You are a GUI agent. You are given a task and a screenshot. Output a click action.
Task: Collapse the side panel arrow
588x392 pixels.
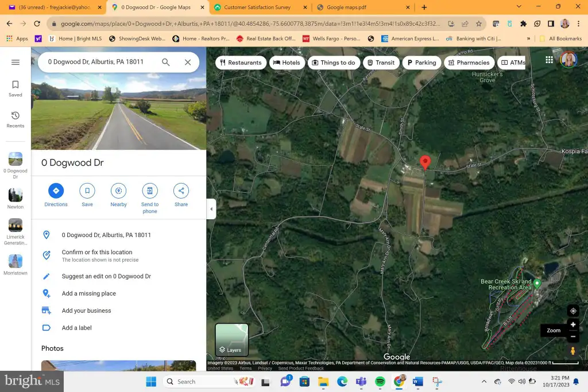[211, 209]
